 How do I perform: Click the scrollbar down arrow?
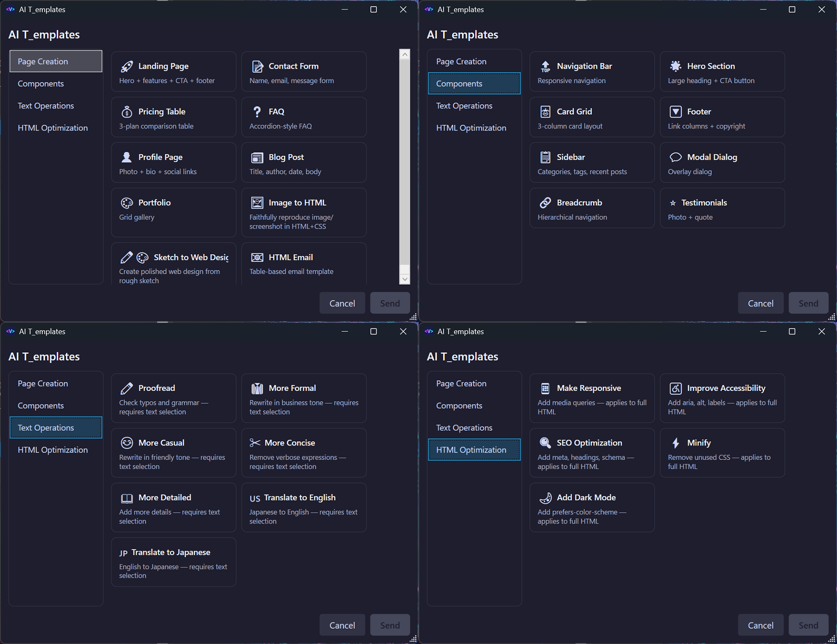click(405, 278)
